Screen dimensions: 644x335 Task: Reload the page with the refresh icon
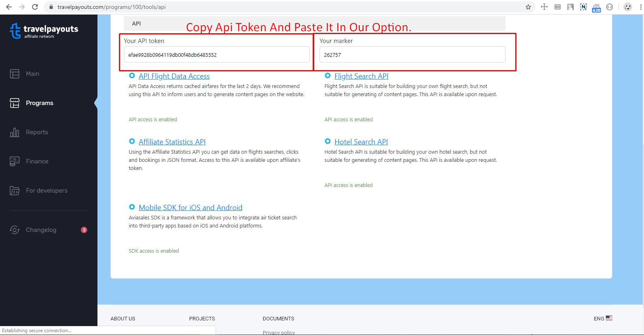35,7
